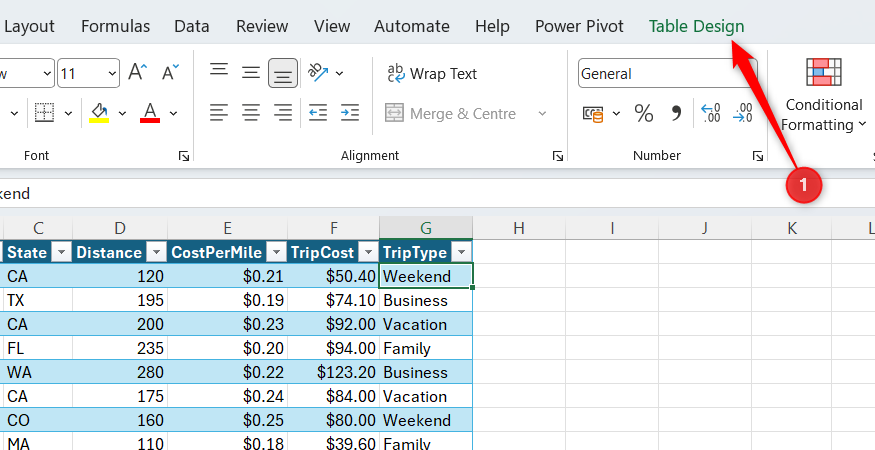Align text right in the cell
This screenshot has width=875, height=450.
pyautogui.click(x=282, y=113)
